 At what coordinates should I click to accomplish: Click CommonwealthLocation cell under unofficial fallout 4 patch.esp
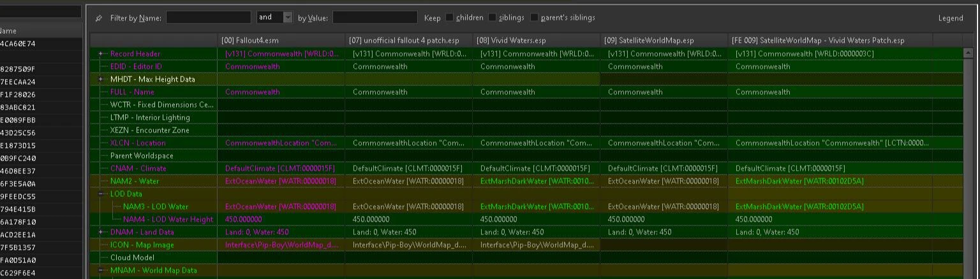point(409,143)
